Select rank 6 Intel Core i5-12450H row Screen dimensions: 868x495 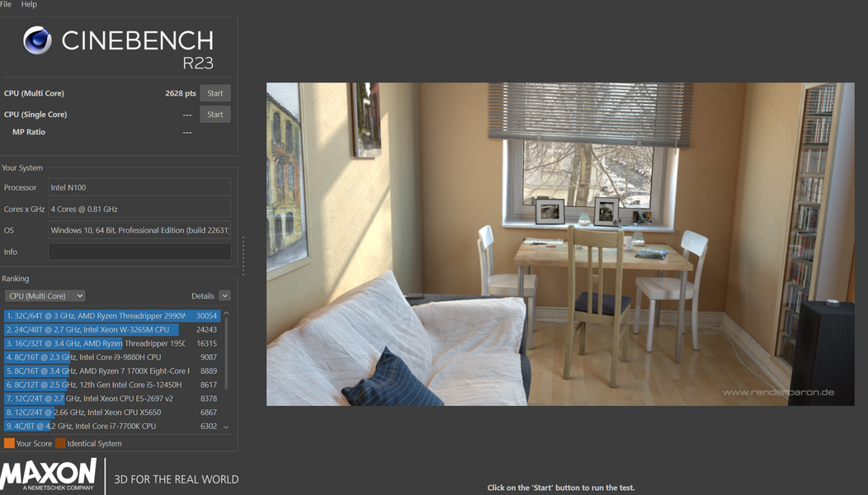pos(112,384)
